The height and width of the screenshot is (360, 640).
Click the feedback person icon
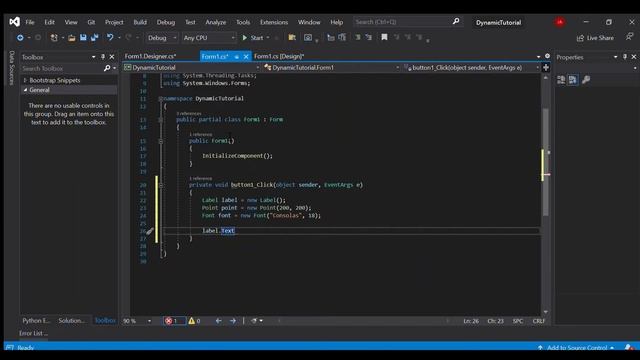pyautogui.click(x=629, y=37)
